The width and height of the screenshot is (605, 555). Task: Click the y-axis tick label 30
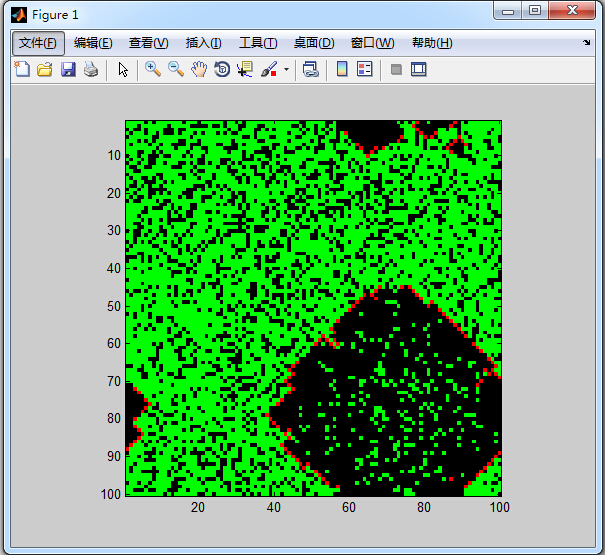(114, 230)
